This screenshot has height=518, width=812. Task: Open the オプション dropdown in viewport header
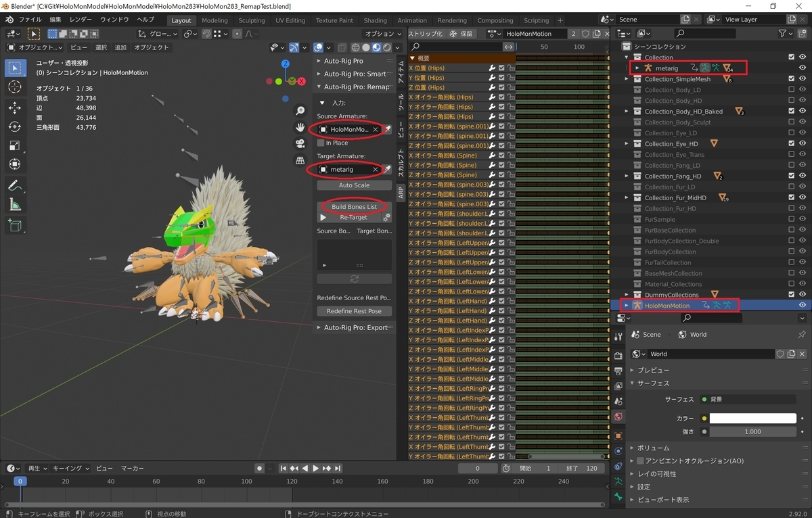[382, 34]
